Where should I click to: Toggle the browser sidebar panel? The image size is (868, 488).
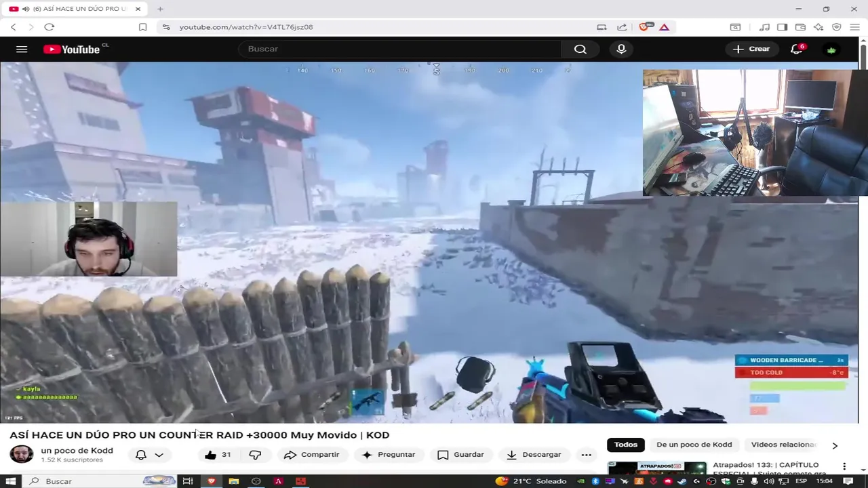pyautogui.click(x=782, y=27)
